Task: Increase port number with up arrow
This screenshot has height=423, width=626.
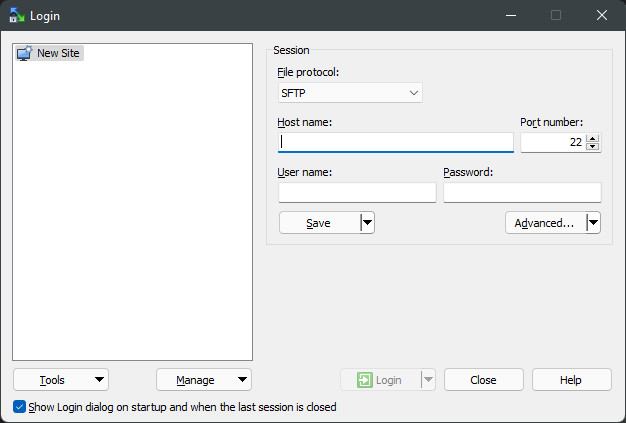Action: tap(593, 138)
